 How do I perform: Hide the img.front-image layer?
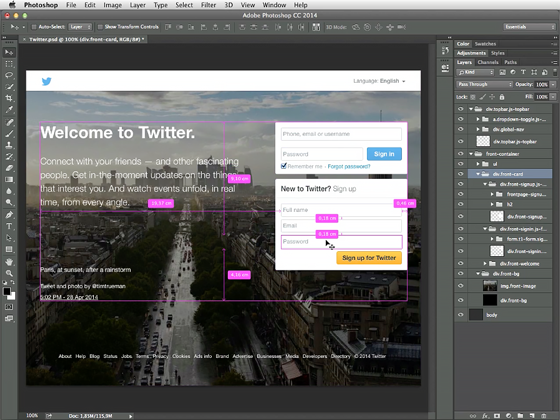(460, 286)
